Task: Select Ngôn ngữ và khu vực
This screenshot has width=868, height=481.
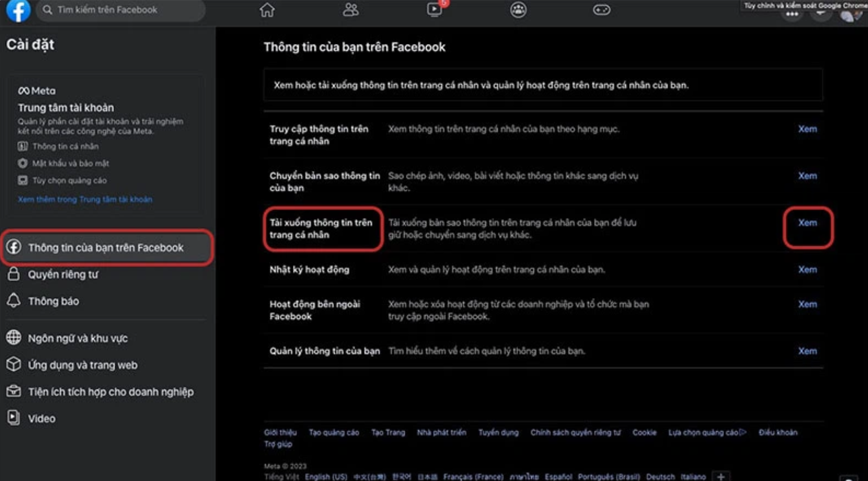Action: click(78, 338)
